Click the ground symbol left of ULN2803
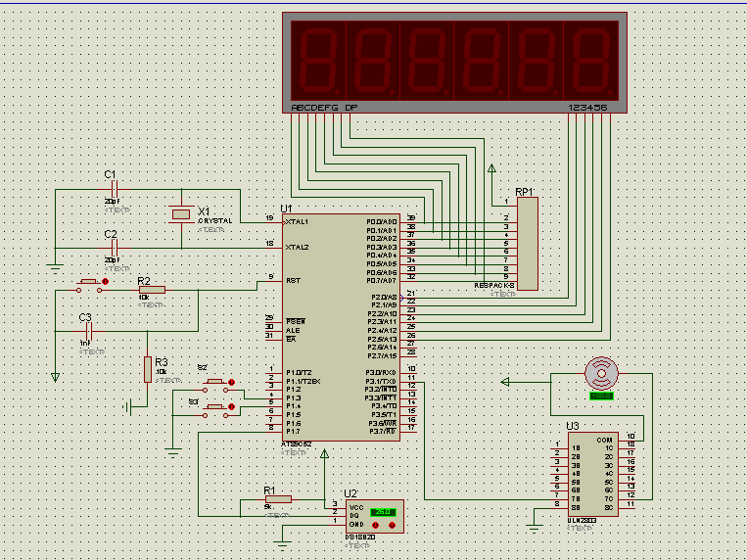Viewport: 747px width, 560px height. point(534,529)
